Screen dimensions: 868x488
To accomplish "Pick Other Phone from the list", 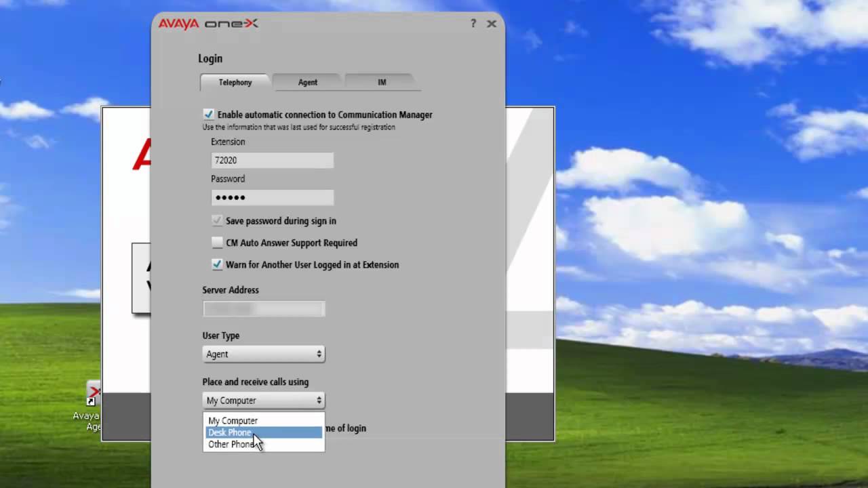I will 264,445.
